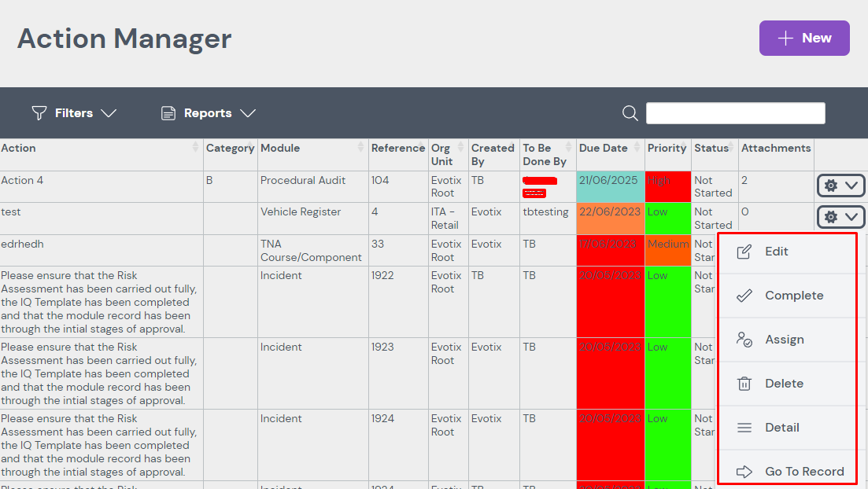868x489 pixels.
Task: Click the pencil Edit icon in menu
Action: tap(744, 252)
